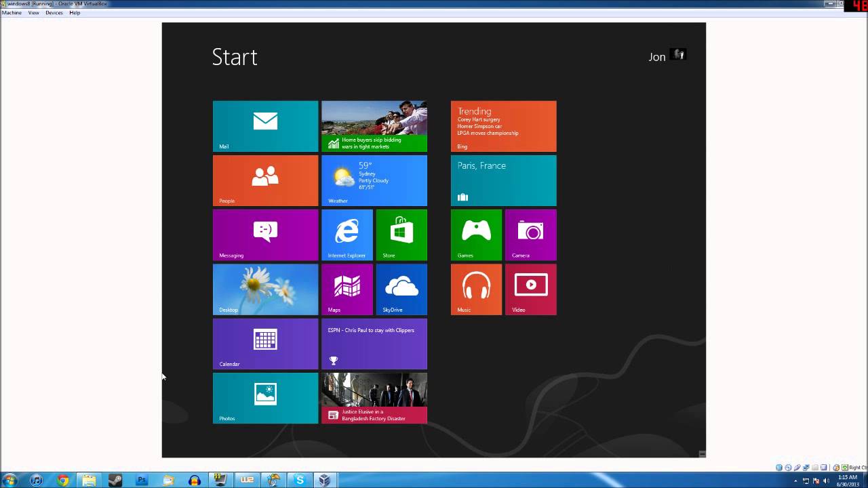Open the News tile about Bangladesh Factory
The image size is (868, 488).
pos(374,398)
